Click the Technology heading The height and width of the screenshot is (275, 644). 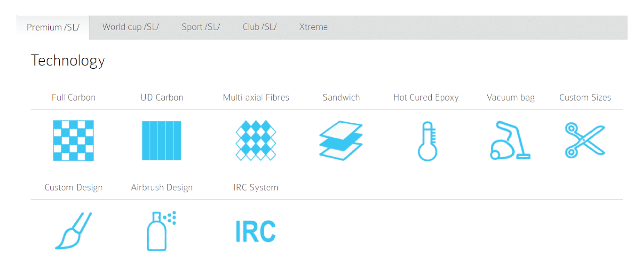pos(68,61)
